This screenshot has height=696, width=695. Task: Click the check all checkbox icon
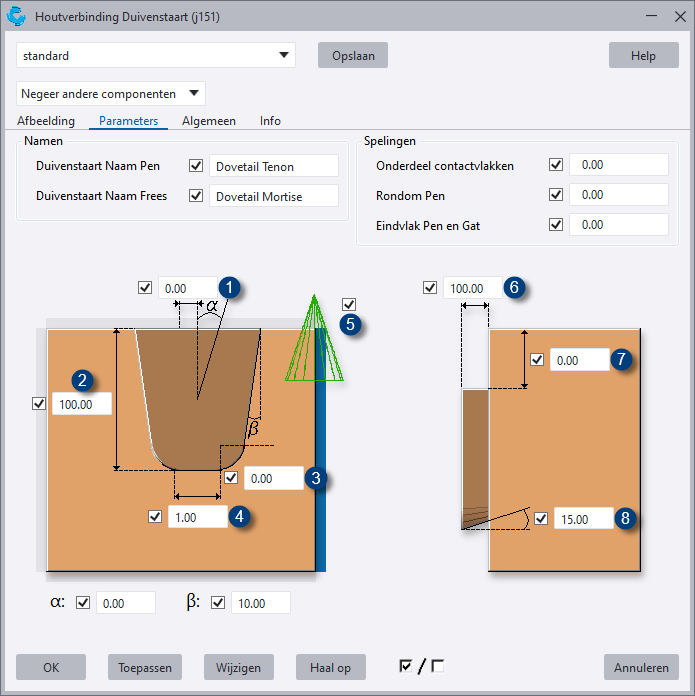click(x=405, y=666)
